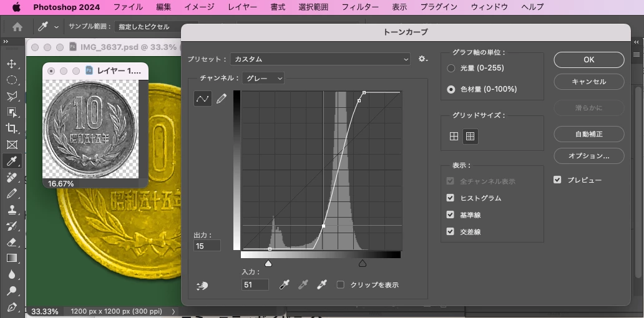The image size is (644, 318).
Task: Open the Photoshop 2024 application menu
Action: click(x=66, y=7)
